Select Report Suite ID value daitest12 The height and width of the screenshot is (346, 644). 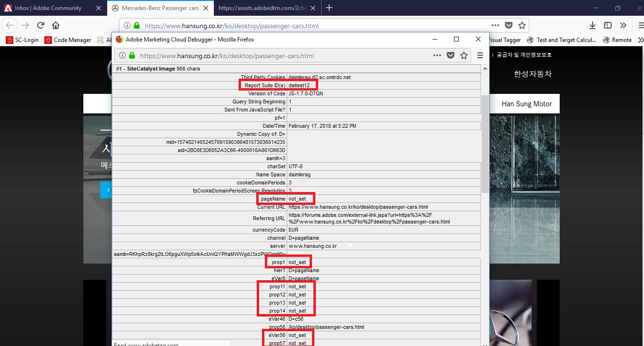coord(299,85)
